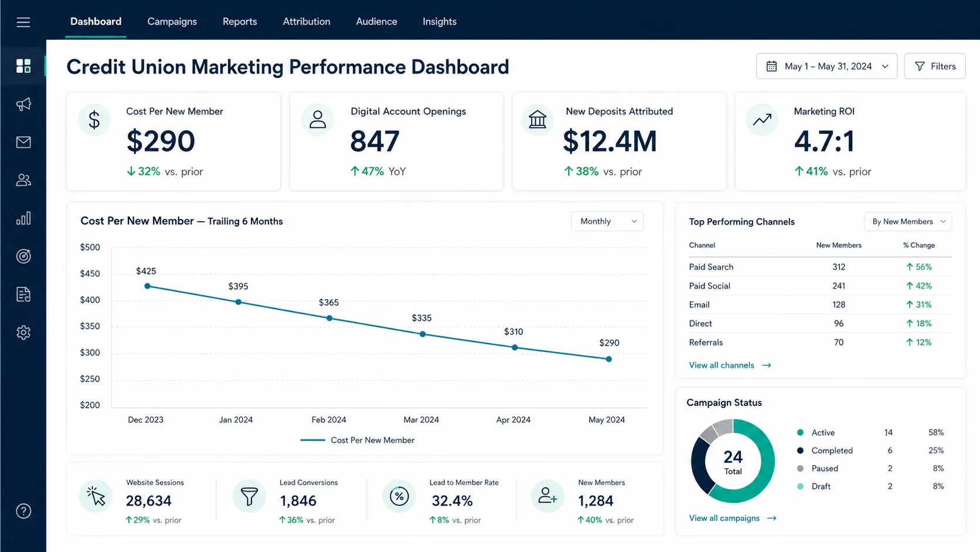Screen dimensions: 980x552
Task: Click the Filters button
Action: click(x=935, y=66)
